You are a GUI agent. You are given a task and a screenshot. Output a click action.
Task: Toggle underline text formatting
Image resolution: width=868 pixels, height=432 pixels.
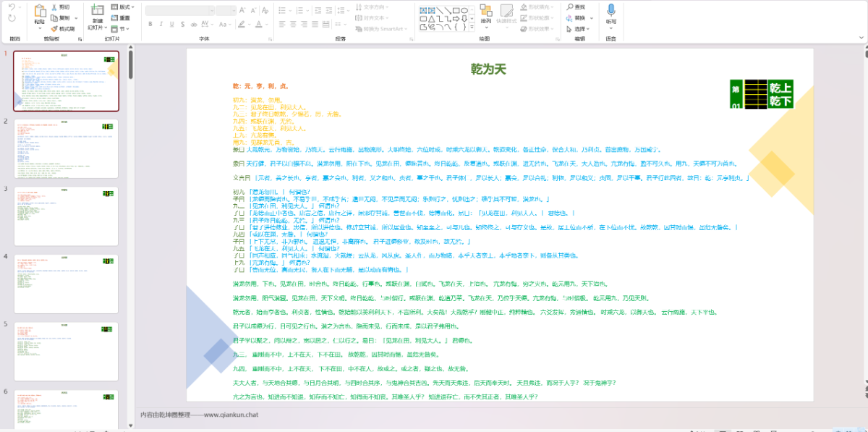pyautogui.click(x=172, y=24)
